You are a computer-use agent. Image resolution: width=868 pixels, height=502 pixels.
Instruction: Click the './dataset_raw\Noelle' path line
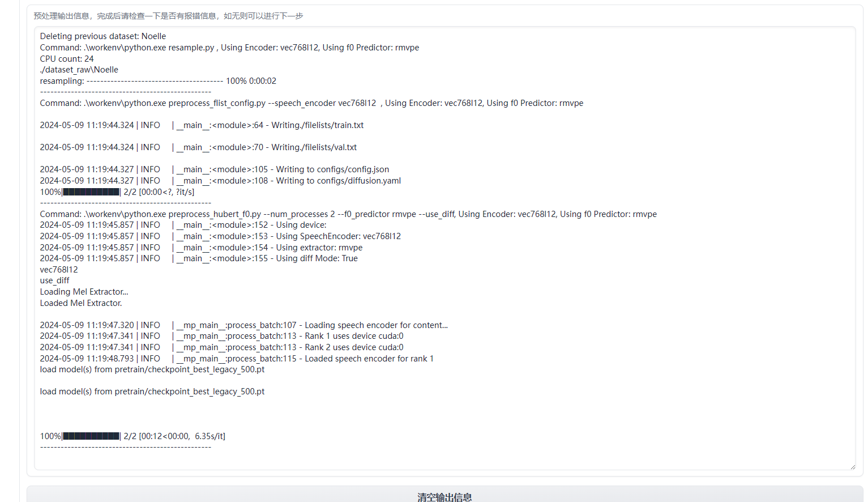coord(79,70)
